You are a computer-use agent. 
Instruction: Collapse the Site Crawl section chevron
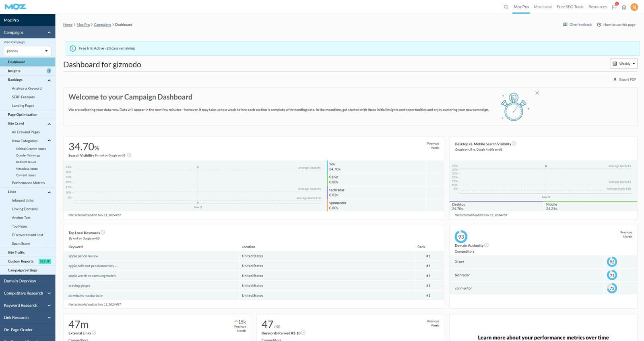point(49,124)
